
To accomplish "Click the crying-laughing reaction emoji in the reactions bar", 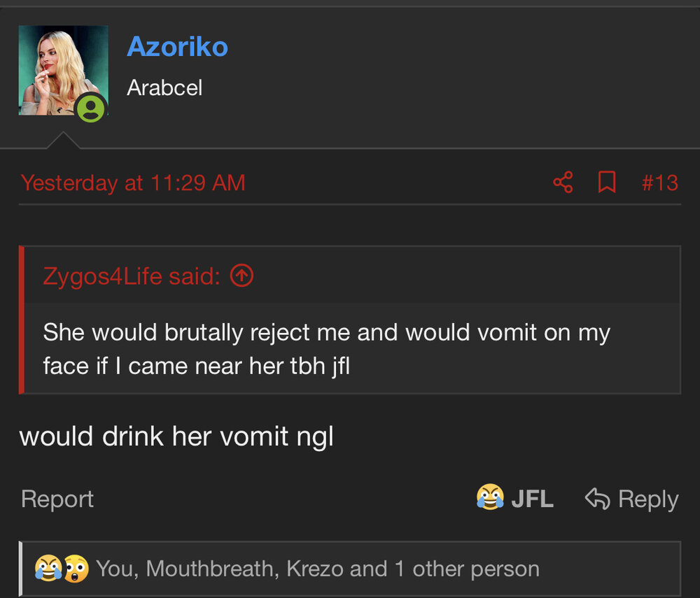I will [48, 568].
